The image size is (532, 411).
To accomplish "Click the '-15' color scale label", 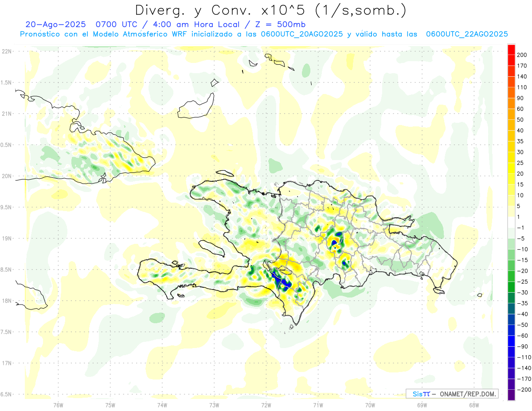I will 524,260.
